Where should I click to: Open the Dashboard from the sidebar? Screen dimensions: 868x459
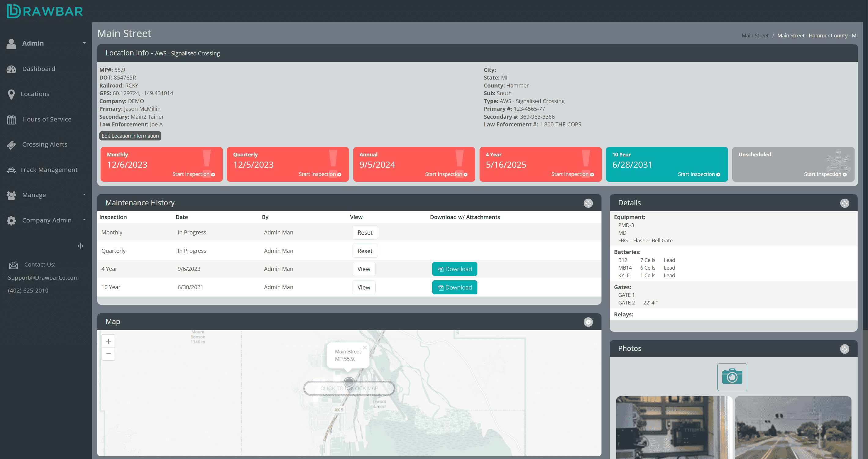39,69
